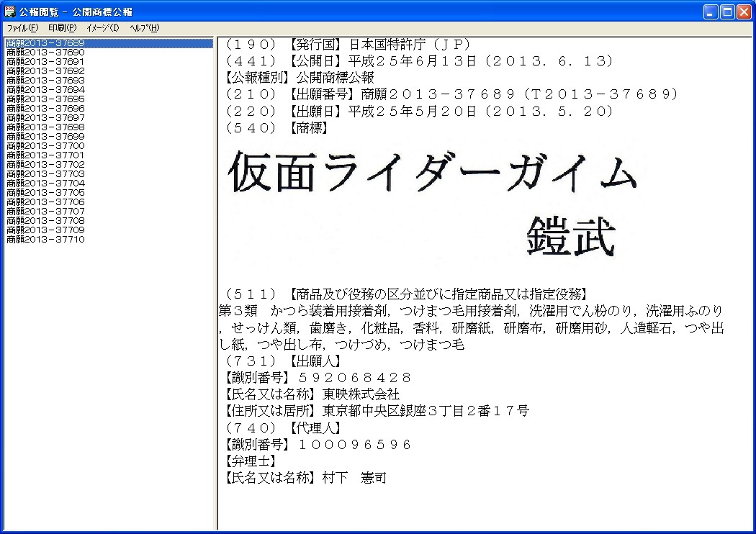This screenshot has height=534, width=756.
Task: Click the 公報種別 公開商標公報 line
Action: pyautogui.click(x=300, y=78)
